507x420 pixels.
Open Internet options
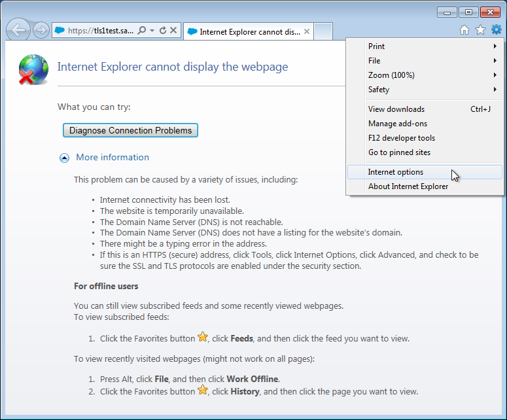[x=425, y=172]
